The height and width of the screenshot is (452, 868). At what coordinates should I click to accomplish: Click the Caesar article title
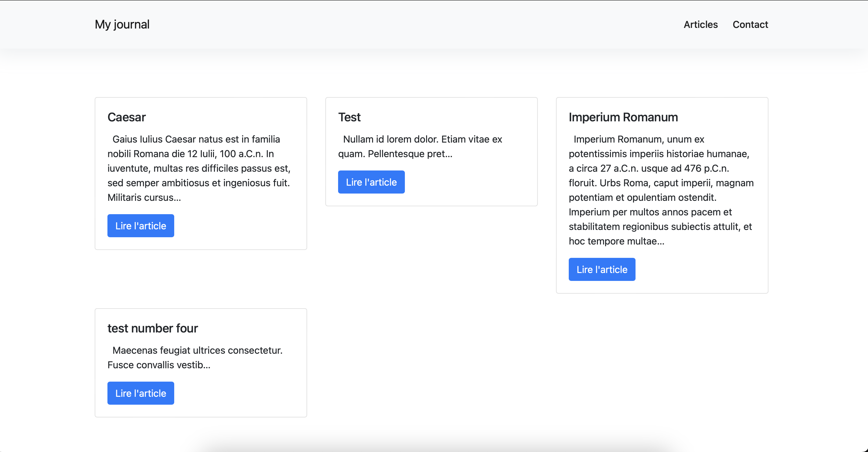(x=126, y=117)
